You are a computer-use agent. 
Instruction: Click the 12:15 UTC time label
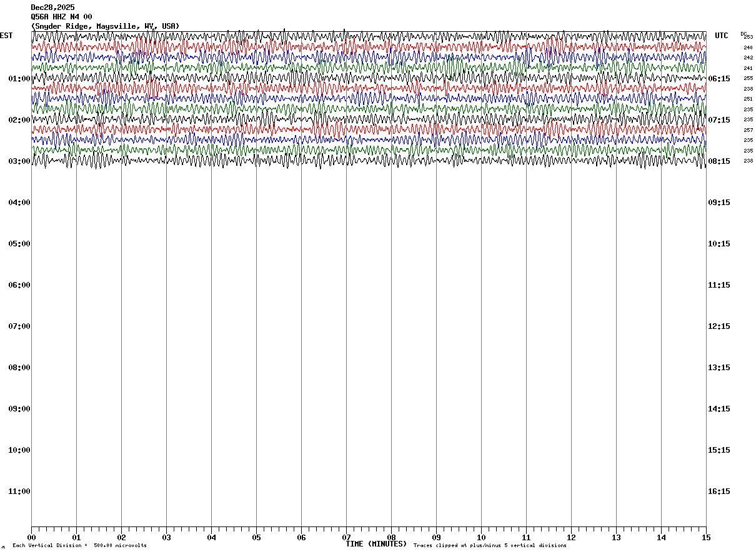(719, 326)
